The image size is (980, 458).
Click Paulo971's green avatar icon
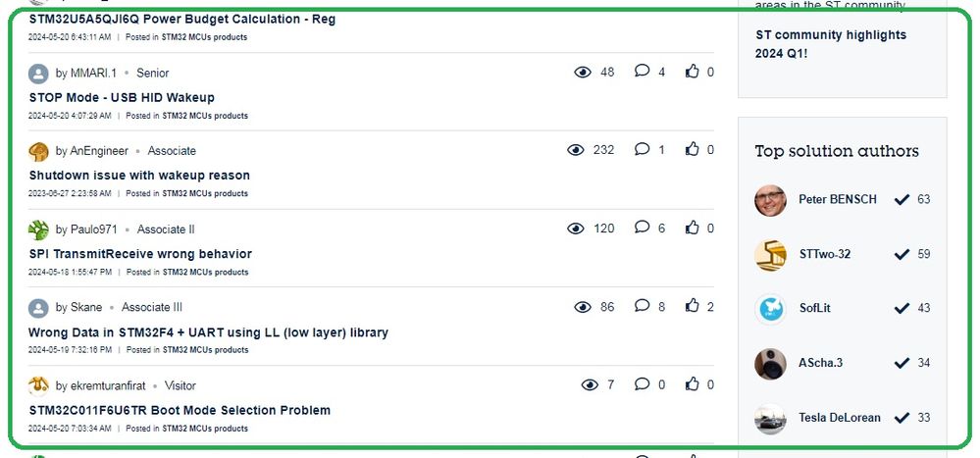click(38, 229)
